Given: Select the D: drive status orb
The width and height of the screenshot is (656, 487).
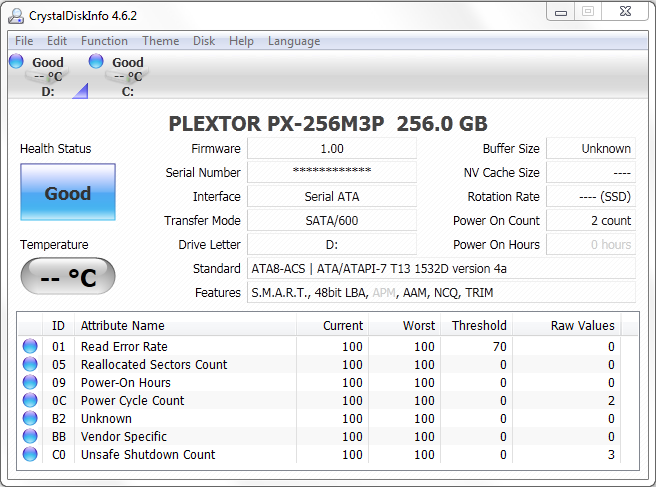Looking at the screenshot, I should (16, 62).
